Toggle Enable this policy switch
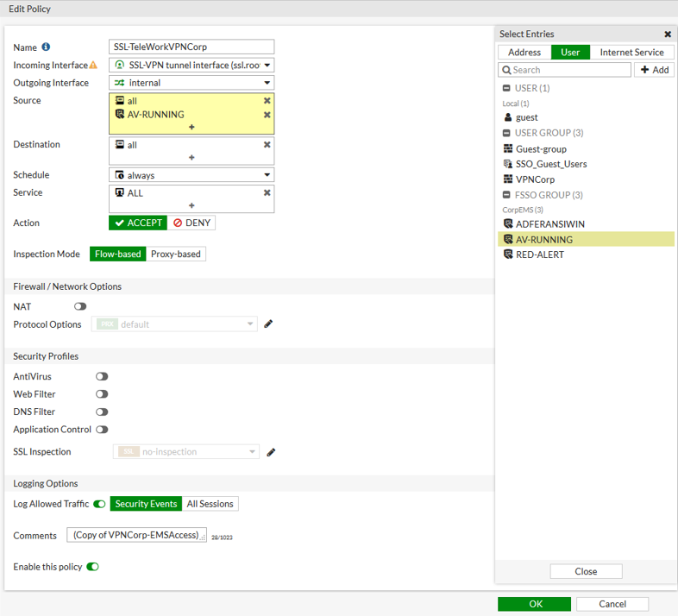678x616 pixels. coord(93,567)
